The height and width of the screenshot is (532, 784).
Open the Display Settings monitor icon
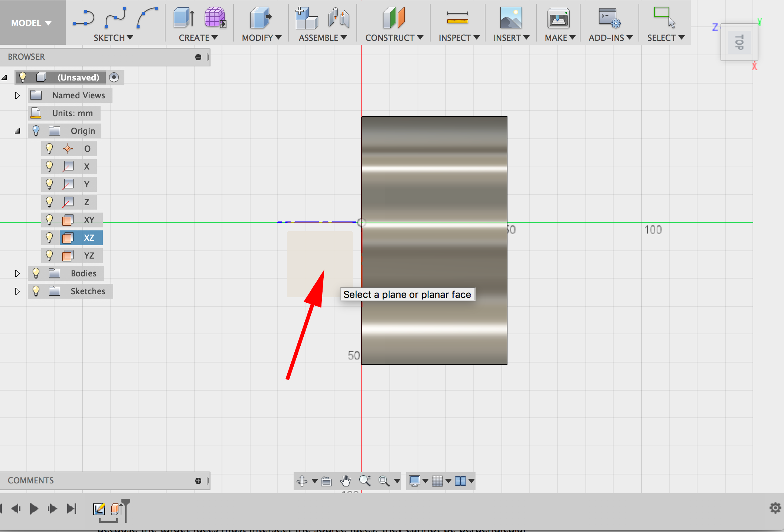[414, 481]
